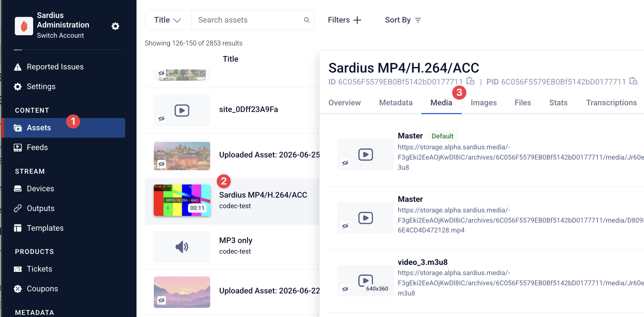Open the Uploaded Asset 2026-06-22 sunset thumbnail
644x317 pixels.
pos(182,292)
